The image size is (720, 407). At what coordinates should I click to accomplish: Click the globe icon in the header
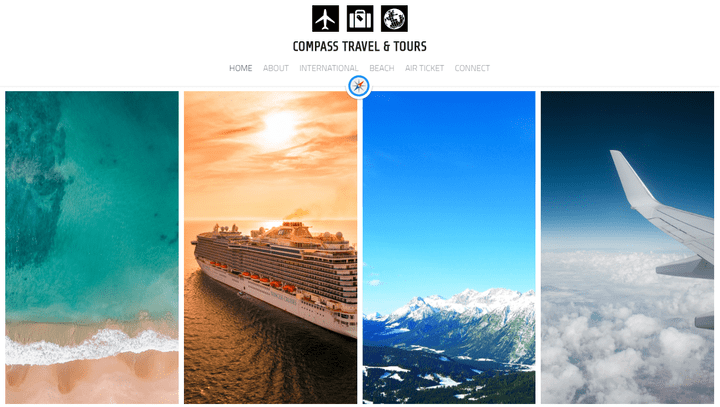[x=394, y=19]
